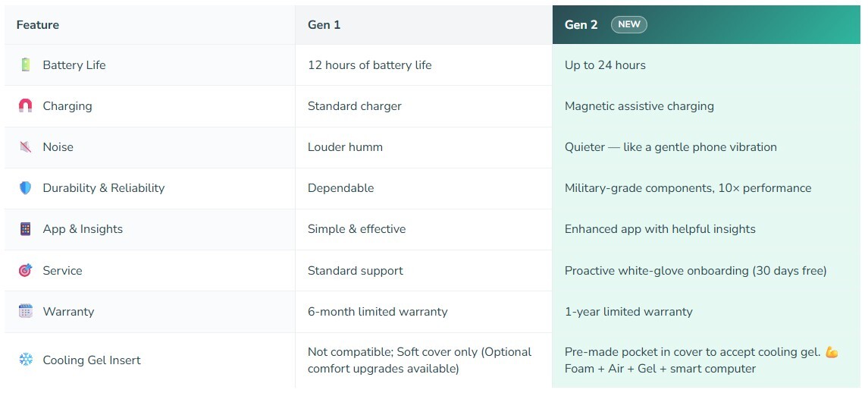Click the snowflake Cooling Gel icon

pyautogui.click(x=26, y=360)
